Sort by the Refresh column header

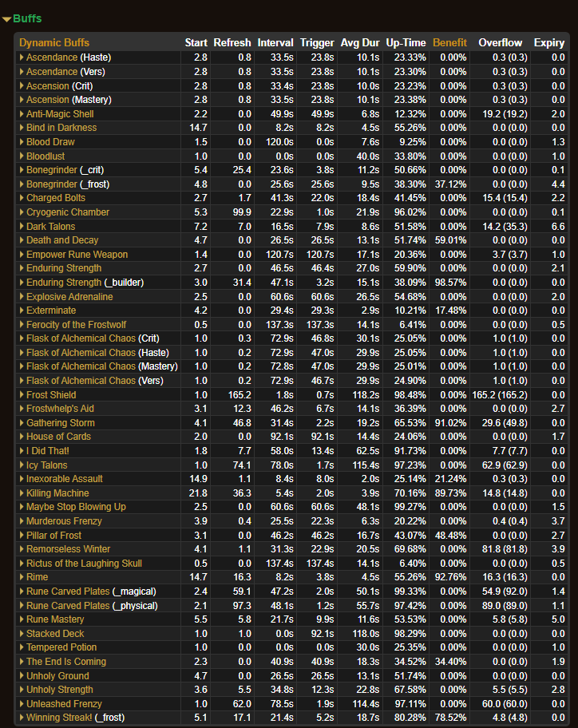pyautogui.click(x=232, y=43)
